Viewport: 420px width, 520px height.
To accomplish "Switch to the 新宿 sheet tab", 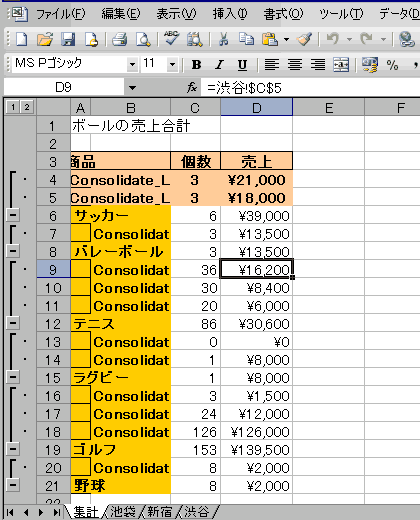I will (159, 512).
